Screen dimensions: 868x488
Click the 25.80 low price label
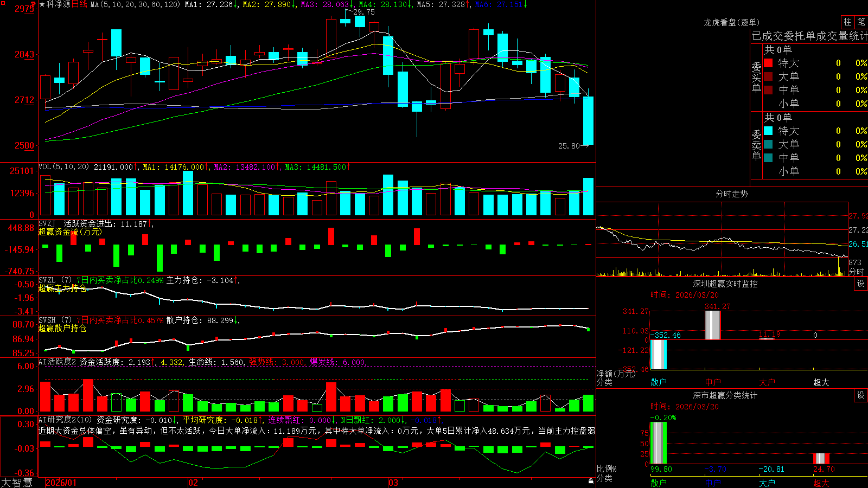569,146
